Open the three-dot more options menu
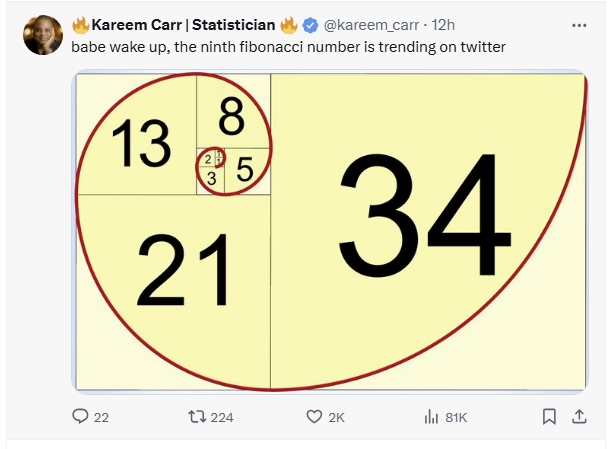Screen dimensions: 612x449 (x=579, y=25)
